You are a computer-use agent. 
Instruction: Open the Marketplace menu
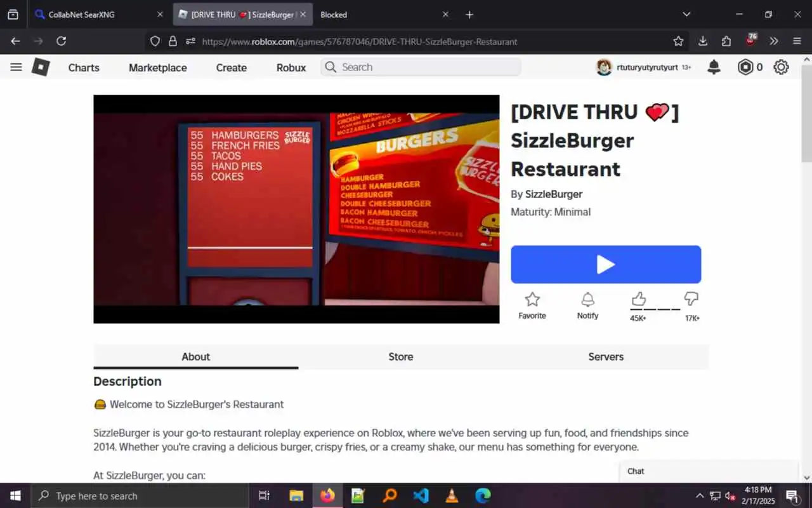[x=158, y=67]
